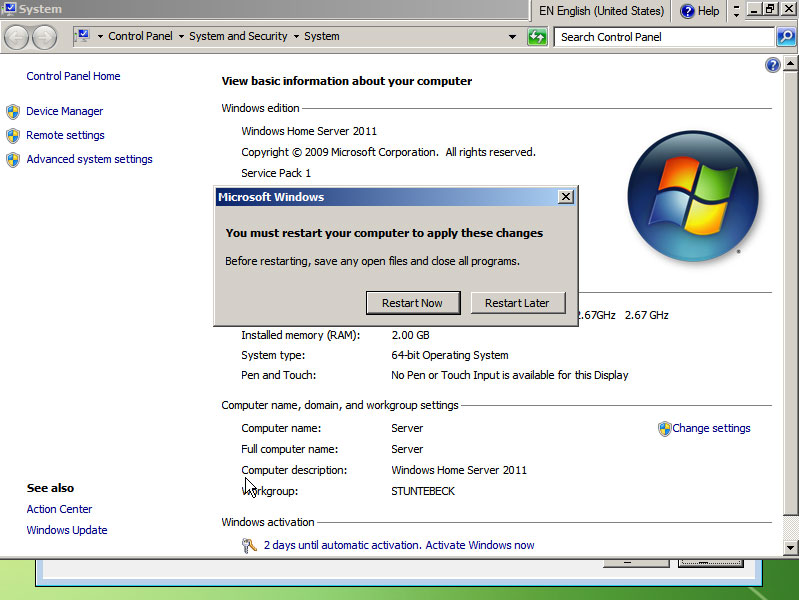Click the System window title bar icon
Viewport: 799px width, 600px height.
[9, 8]
